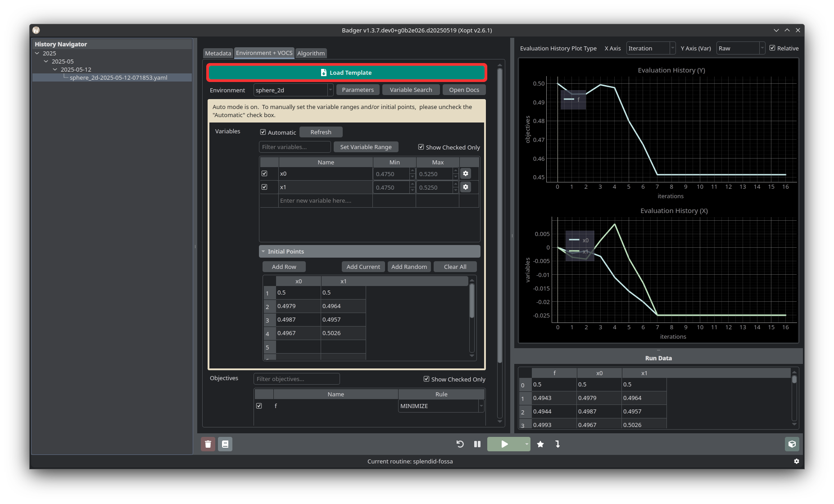Click Add Random button
The image size is (834, 504).
(409, 267)
